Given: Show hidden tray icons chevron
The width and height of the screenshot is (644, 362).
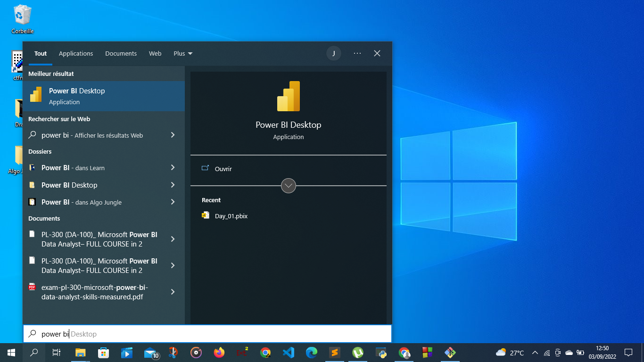Looking at the screenshot, I should 535,353.
